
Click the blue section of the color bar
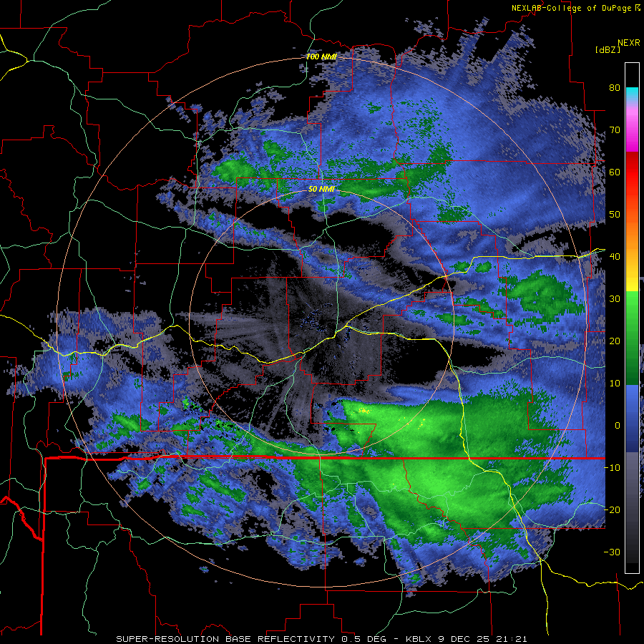coord(632,418)
